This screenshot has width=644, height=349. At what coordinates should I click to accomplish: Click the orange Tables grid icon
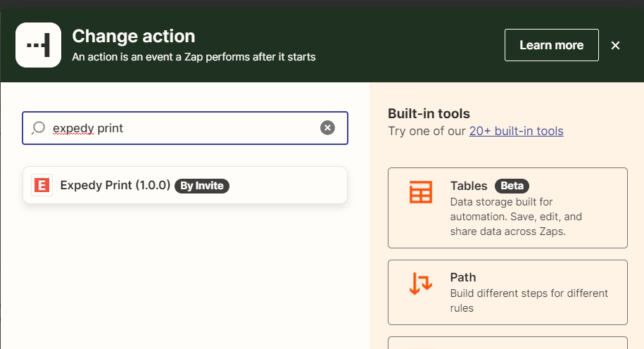pos(421,192)
